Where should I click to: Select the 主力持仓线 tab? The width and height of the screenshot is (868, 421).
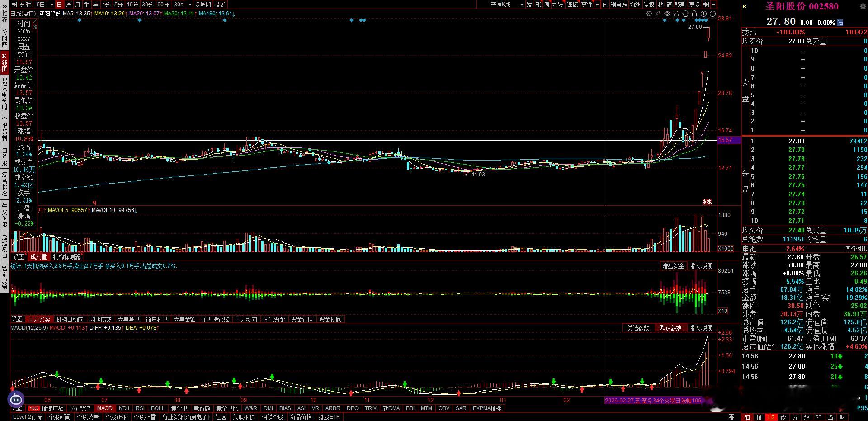tap(215, 319)
